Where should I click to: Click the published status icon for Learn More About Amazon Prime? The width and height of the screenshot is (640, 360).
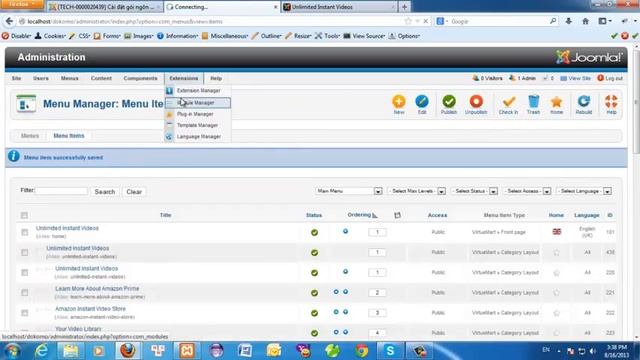tap(314, 293)
